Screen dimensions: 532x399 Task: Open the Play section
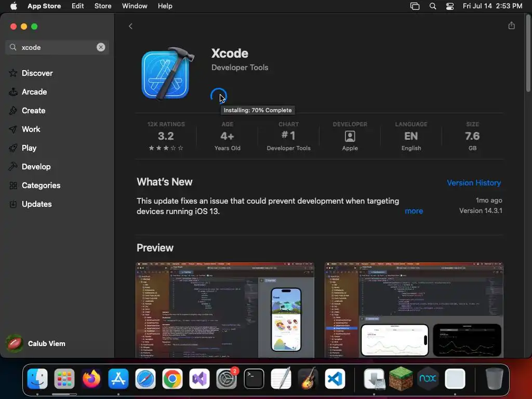point(29,148)
